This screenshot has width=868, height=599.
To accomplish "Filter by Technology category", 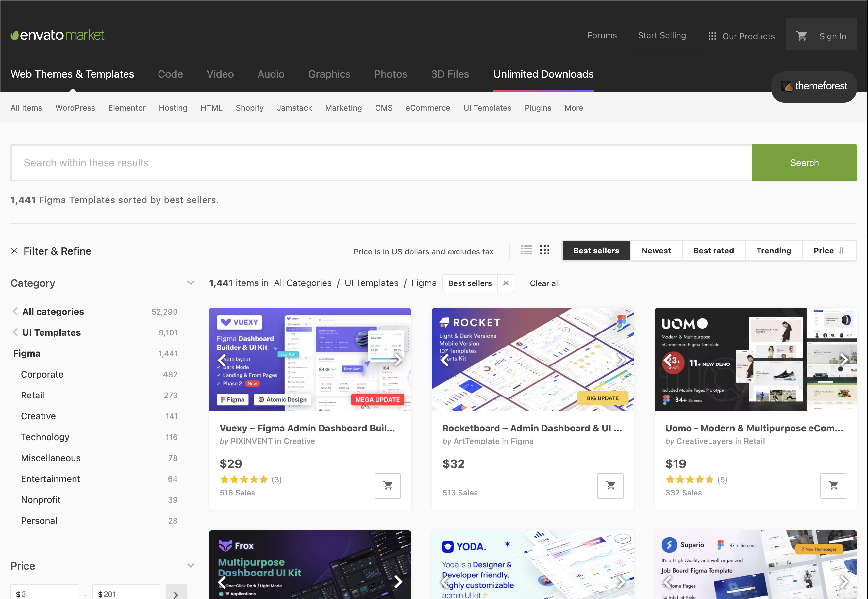I will 45,437.
